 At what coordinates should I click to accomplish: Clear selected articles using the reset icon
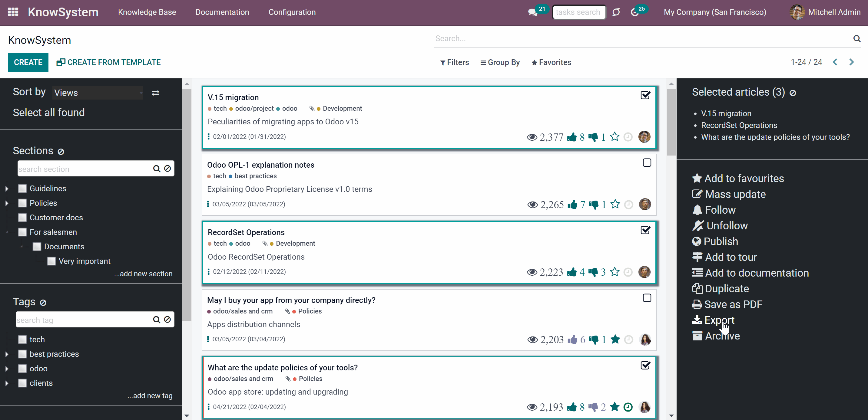793,93
